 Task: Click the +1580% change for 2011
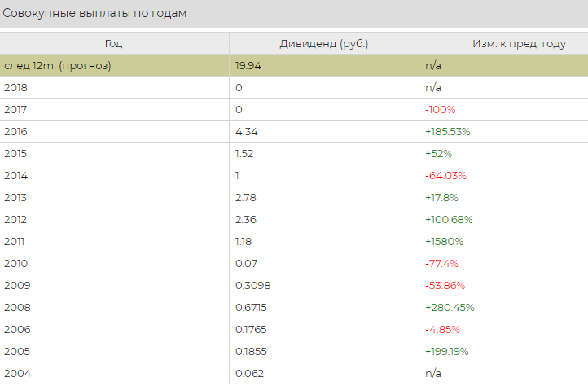click(444, 241)
